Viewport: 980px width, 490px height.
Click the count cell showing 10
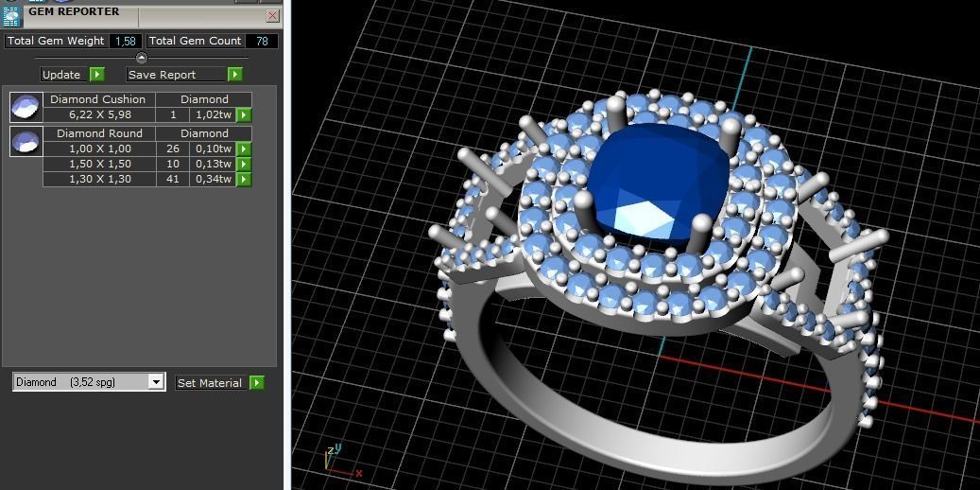[173, 164]
